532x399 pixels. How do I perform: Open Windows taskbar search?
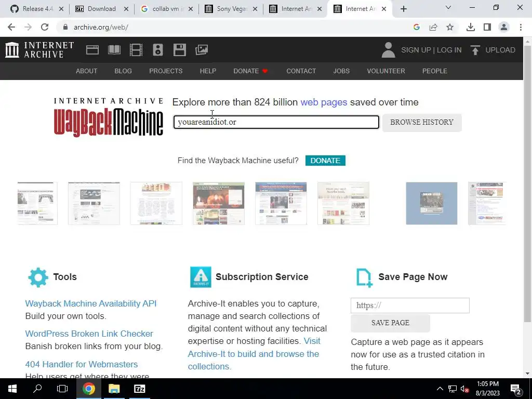(x=37, y=389)
